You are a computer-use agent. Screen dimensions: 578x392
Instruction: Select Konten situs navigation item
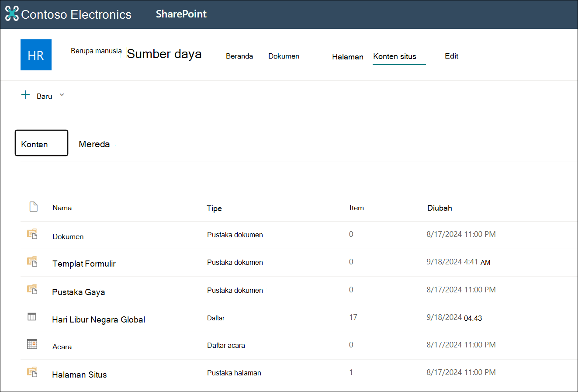tap(395, 56)
